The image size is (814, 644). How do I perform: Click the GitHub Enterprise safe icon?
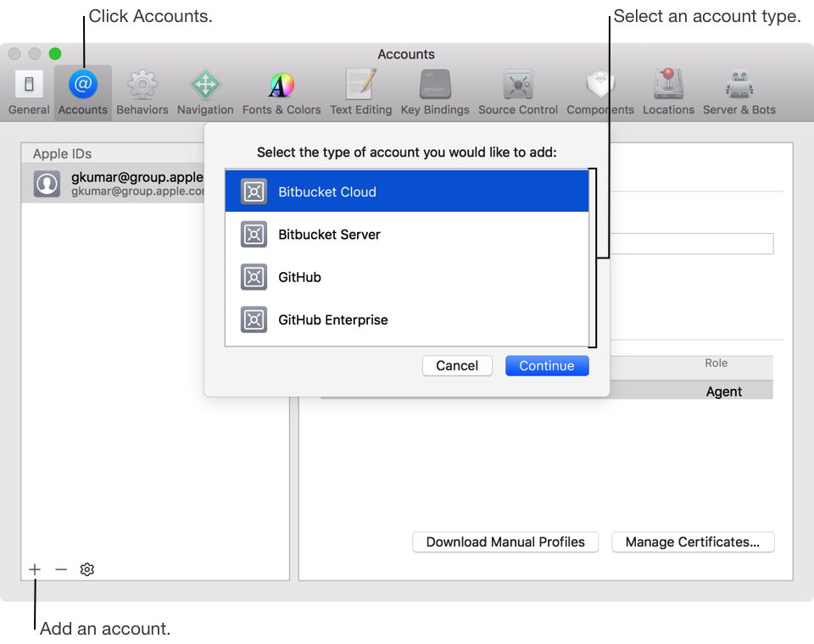pyautogui.click(x=254, y=319)
